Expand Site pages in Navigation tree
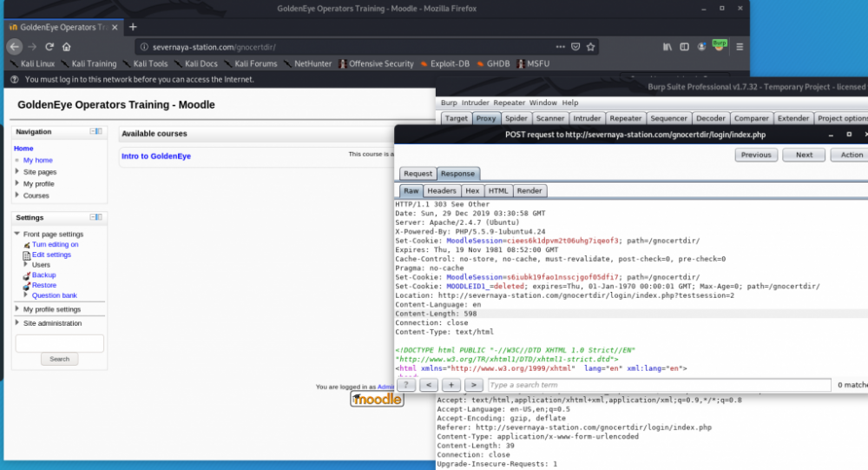The height and width of the screenshot is (470, 868). [x=16, y=171]
